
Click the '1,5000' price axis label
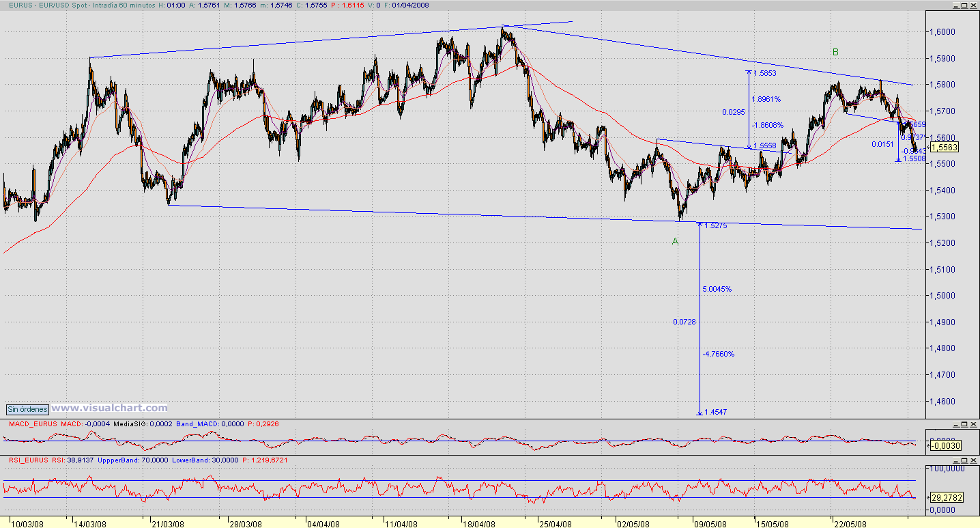tap(942, 296)
